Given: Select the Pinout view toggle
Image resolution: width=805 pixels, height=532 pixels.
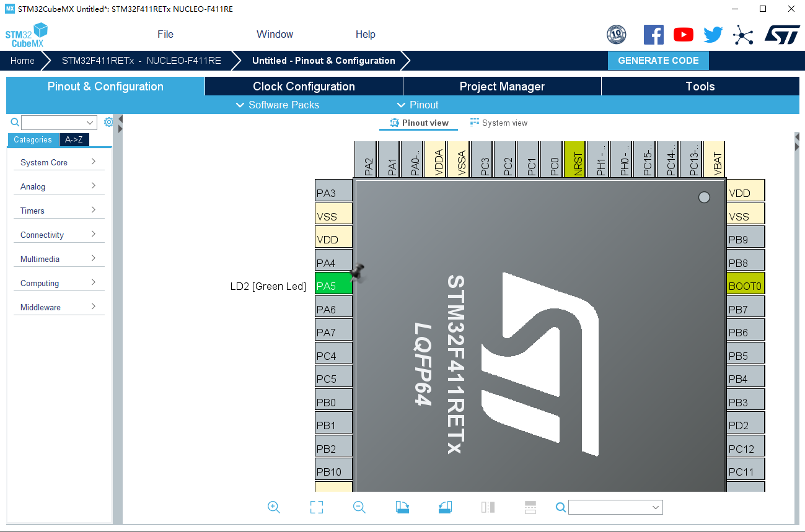Looking at the screenshot, I should point(419,123).
